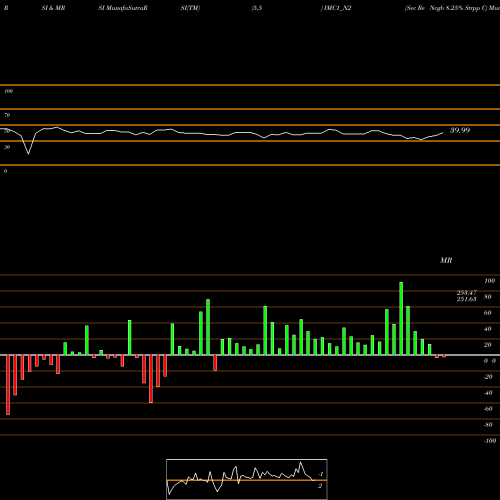Click the Ncgb 8.25% Strpp C title text
Viewport: 500px width, 500px height.
(459, 8)
